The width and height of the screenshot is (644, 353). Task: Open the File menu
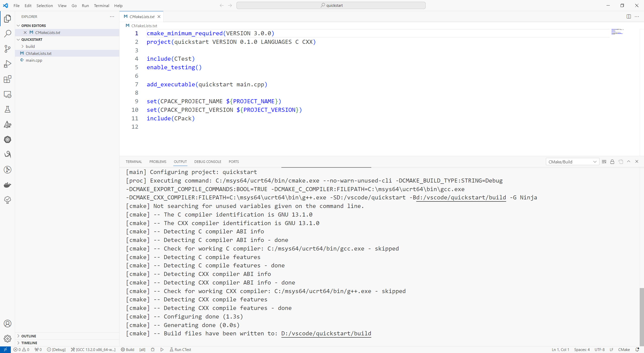(17, 6)
